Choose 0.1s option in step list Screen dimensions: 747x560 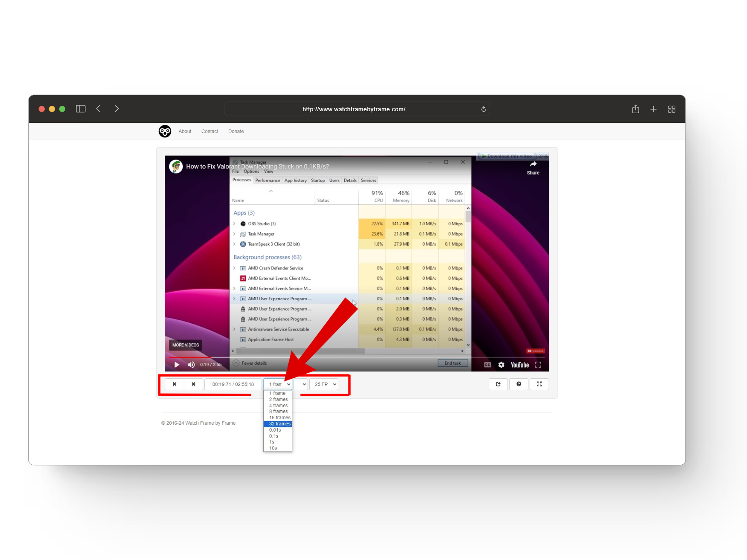click(274, 436)
